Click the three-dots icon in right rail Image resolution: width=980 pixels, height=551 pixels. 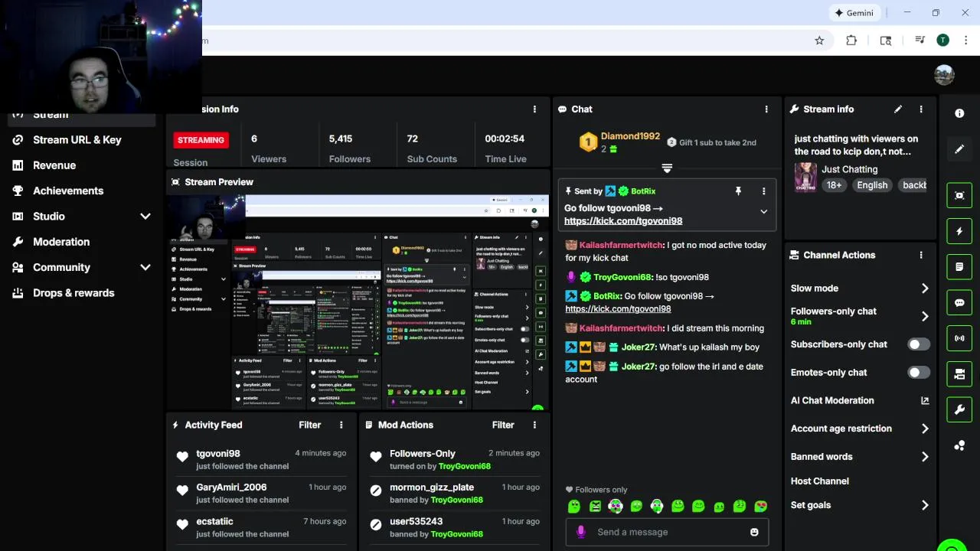coord(959,446)
